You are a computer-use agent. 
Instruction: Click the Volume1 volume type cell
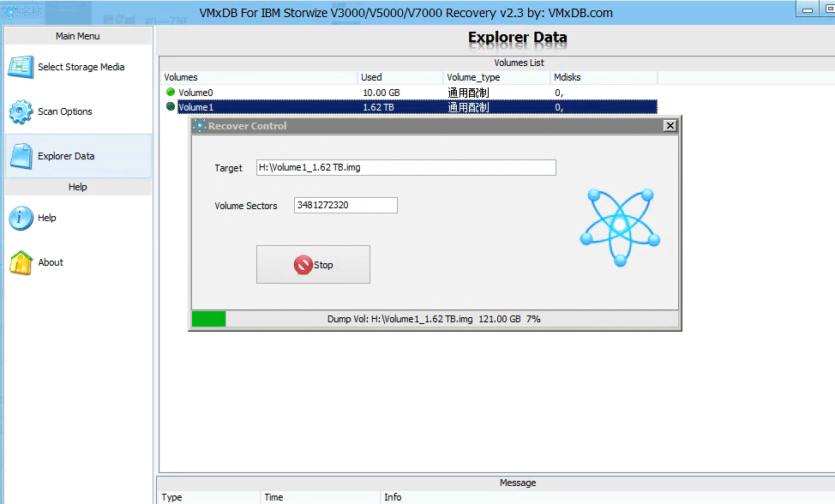pos(468,107)
